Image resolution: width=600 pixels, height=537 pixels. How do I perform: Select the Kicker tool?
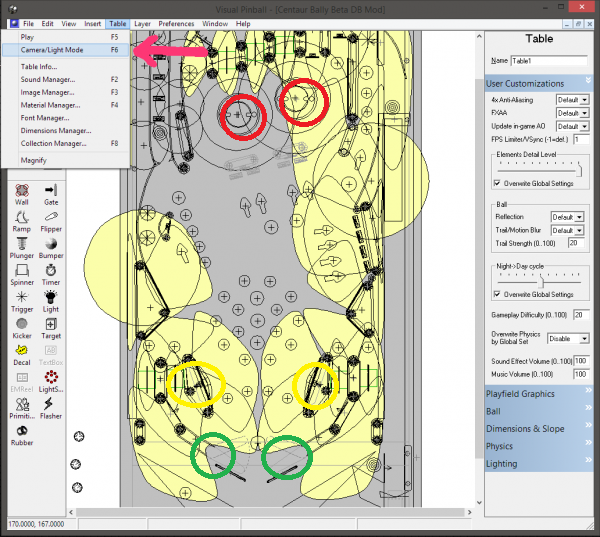(22, 329)
